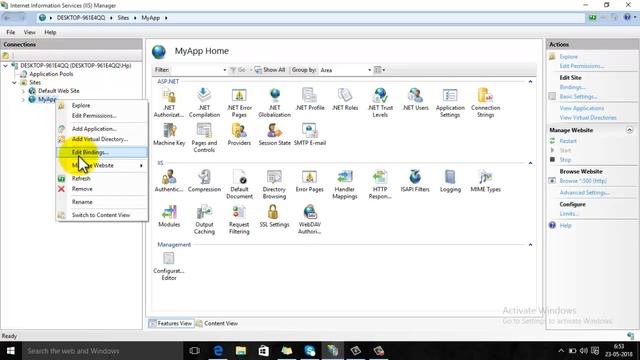Choose Rename from the context menu
640x360 pixels.
(102, 202)
